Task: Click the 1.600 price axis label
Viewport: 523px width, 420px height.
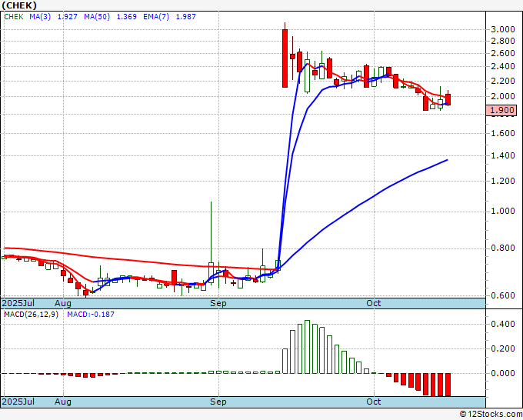Action: pyautogui.click(x=503, y=133)
